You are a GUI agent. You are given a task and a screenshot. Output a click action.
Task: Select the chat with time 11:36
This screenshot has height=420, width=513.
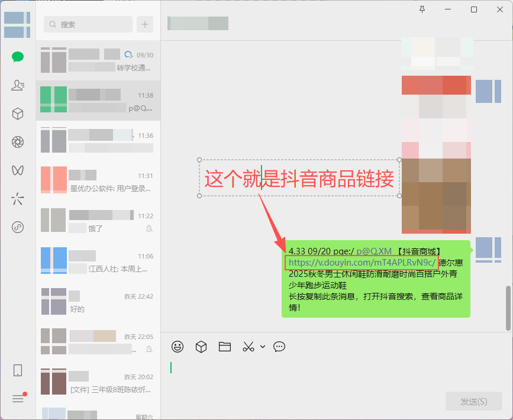(98, 141)
